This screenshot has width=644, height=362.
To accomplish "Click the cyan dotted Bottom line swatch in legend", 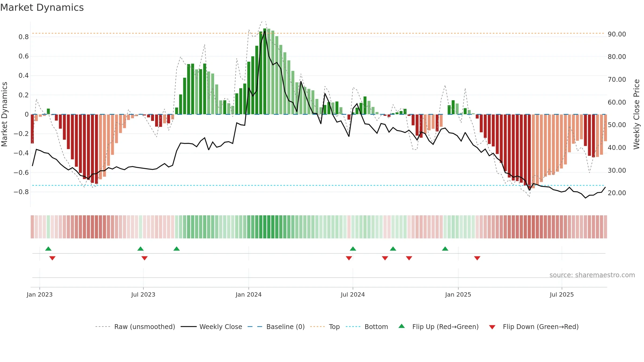I will [x=353, y=327].
